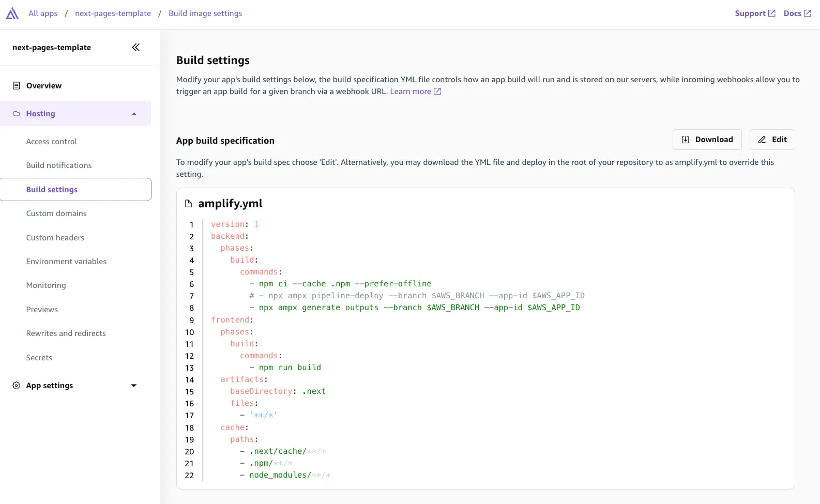Click the next-pages-template sidebar title
Image resolution: width=820 pixels, height=504 pixels.
52,48
